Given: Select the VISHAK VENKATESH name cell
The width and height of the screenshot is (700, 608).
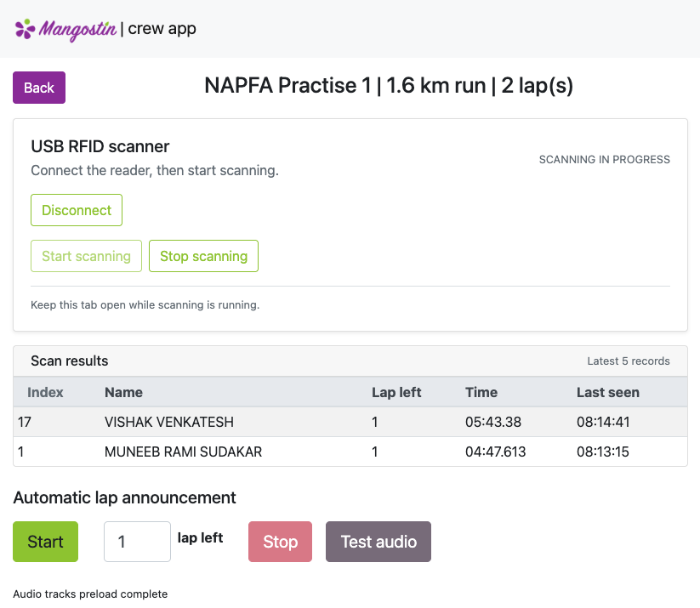Looking at the screenshot, I should pos(169,422).
